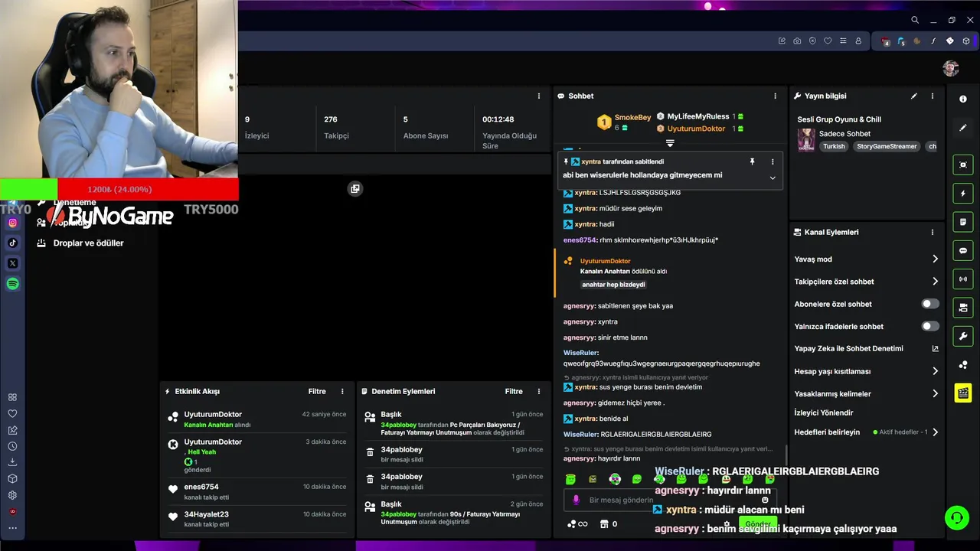Open Yapay Zeka ile Sohbet Denetimi link
This screenshot has height=551, width=980.
click(867, 349)
